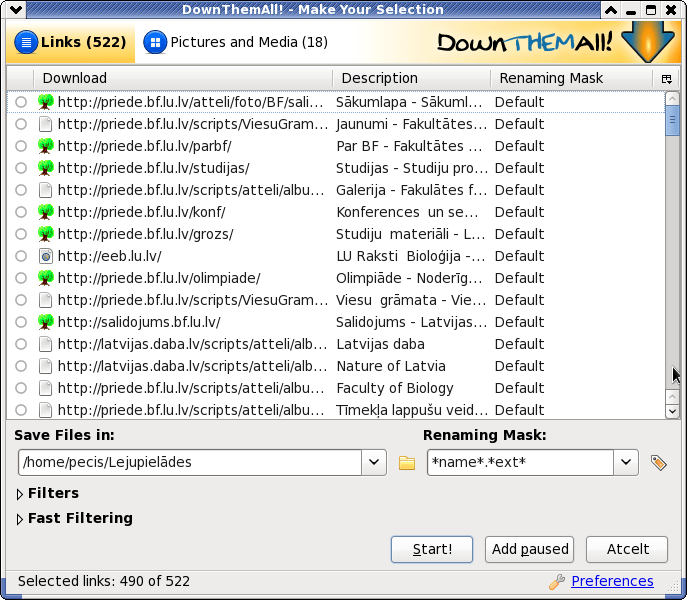Click the renaming mask tags icon
This screenshot has width=687, height=600.
(x=659, y=462)
